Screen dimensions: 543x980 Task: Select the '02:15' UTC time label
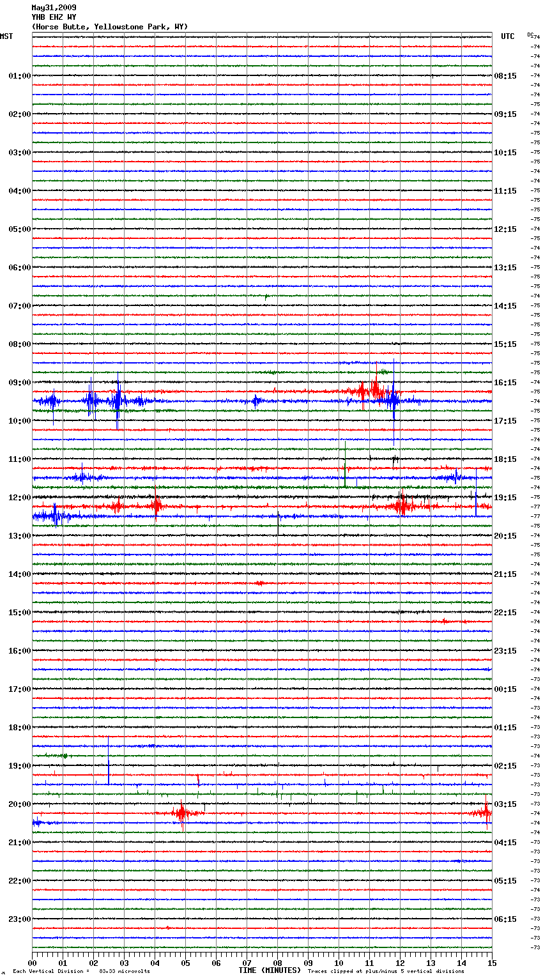point(505,766)
